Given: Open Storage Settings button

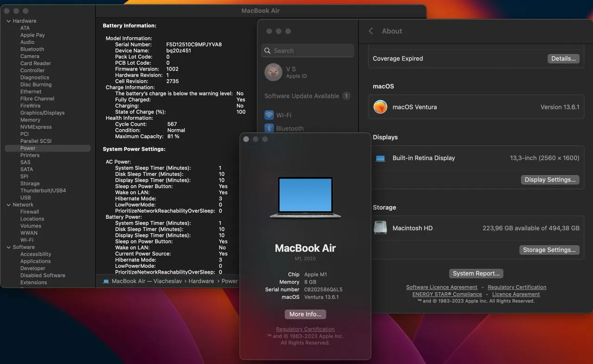Looking at the screenshot, I should [549, 250].
